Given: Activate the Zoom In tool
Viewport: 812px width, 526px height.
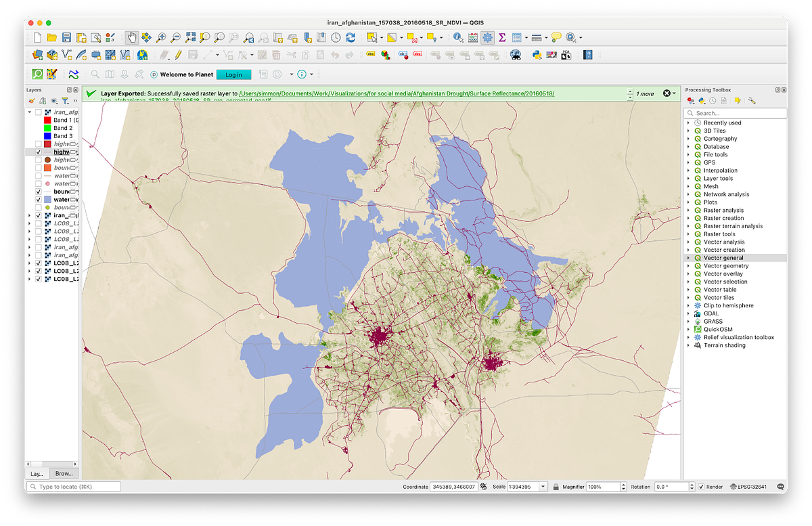Looking at the screenshot, I should pyautogui.click(x=160, y=37).
